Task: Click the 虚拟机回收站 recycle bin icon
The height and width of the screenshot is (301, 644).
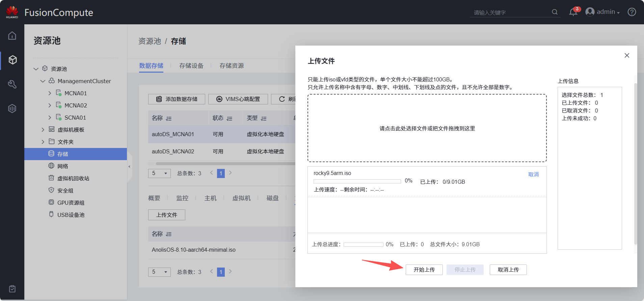Action: (51, 178)
